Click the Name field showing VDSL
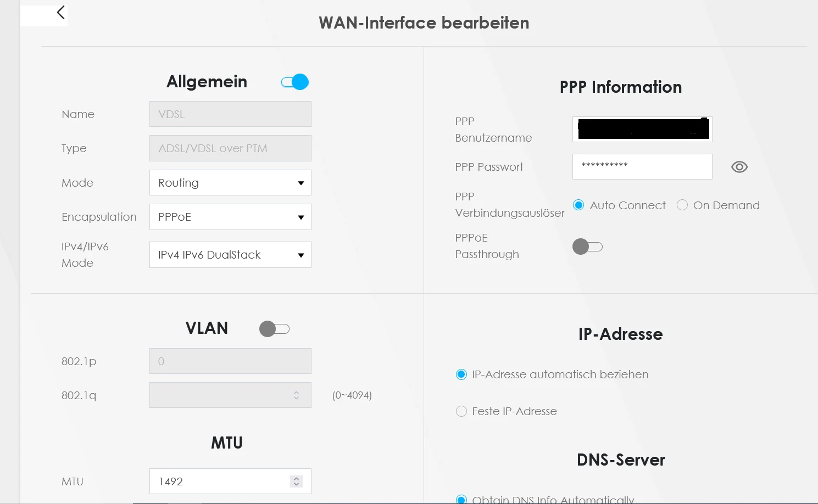Viewport: 818px width, 504px height. (x=230, y=114)
